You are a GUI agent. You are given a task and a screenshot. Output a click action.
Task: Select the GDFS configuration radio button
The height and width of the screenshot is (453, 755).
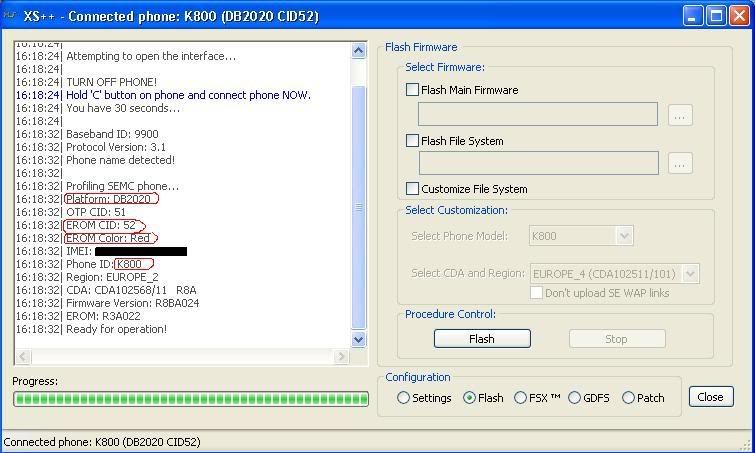[574, 398]
